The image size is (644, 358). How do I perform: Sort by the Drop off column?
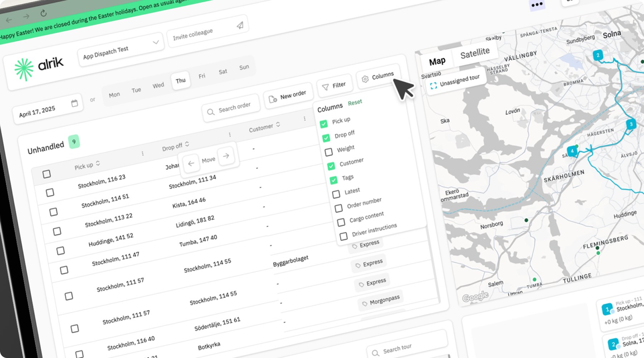point(175,146)
